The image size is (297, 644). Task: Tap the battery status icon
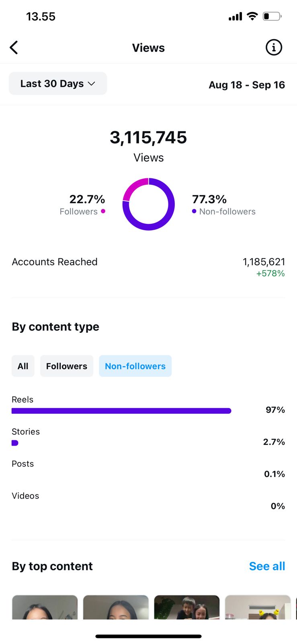272,16
